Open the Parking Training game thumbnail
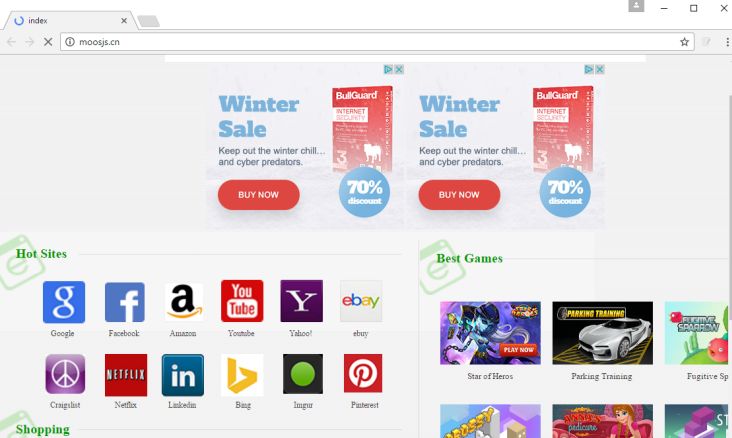 [x=602, y=333]
